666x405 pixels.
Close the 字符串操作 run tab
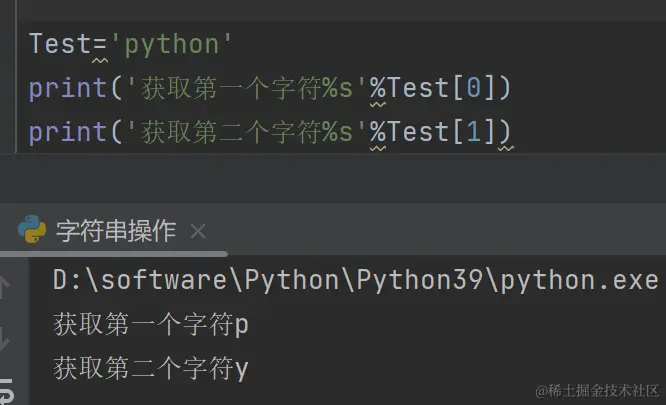pyautogui.click(x=198, y=232)
